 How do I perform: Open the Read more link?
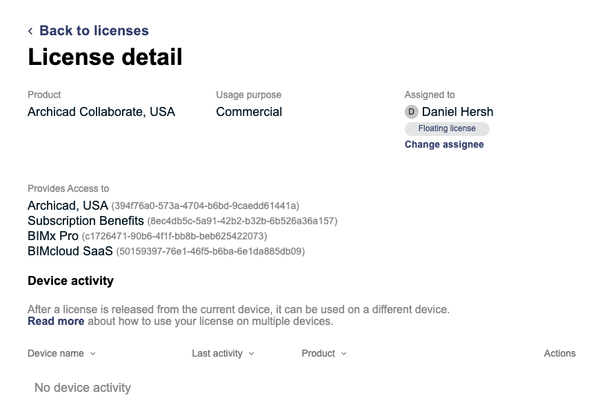point(56,322)
